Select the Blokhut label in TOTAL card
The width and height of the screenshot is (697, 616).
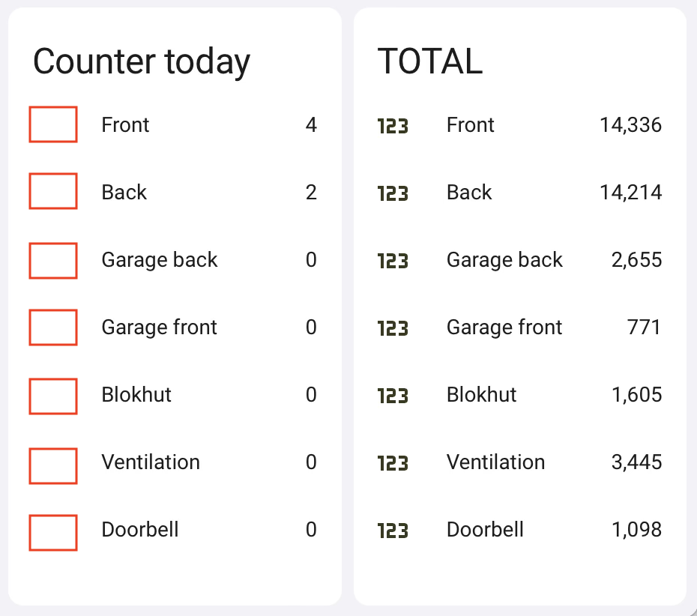(481, 395)
